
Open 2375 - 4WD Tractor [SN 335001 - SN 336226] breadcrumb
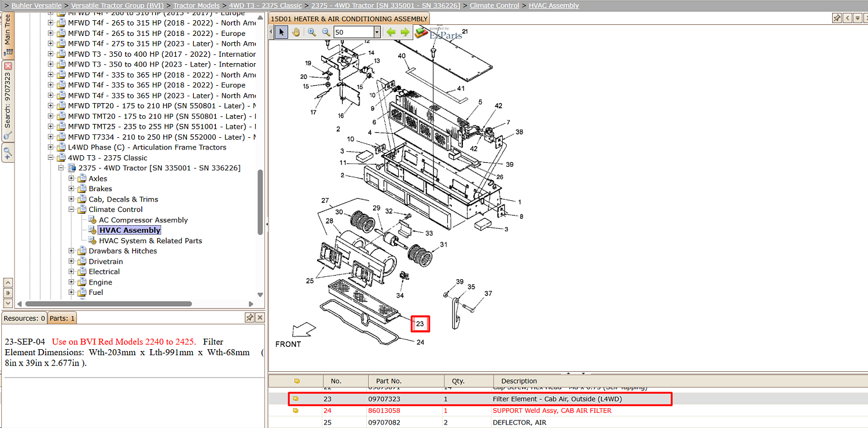pos(385,5)
